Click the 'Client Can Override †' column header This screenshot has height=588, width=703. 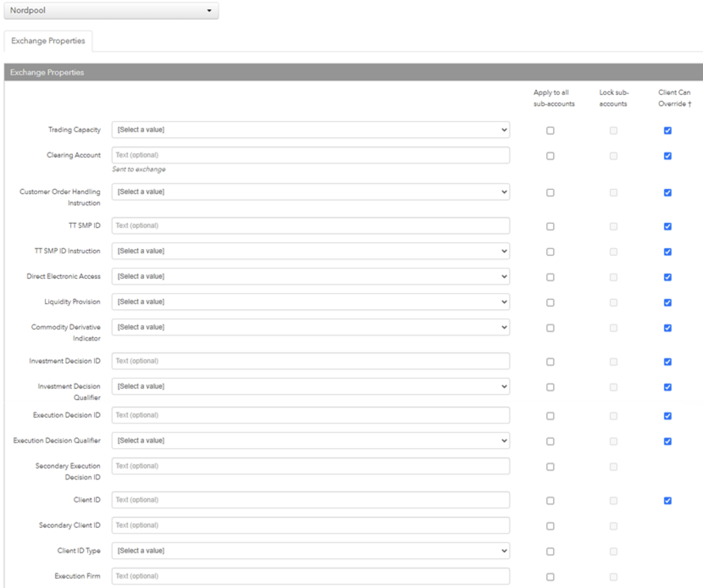[675, 98]
